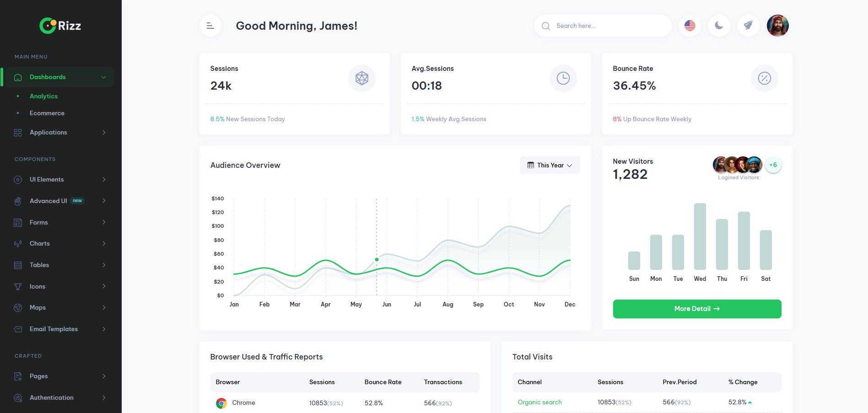868x413 pixels.
Task: Click the US flag language icon
Action: pos(689,26)
